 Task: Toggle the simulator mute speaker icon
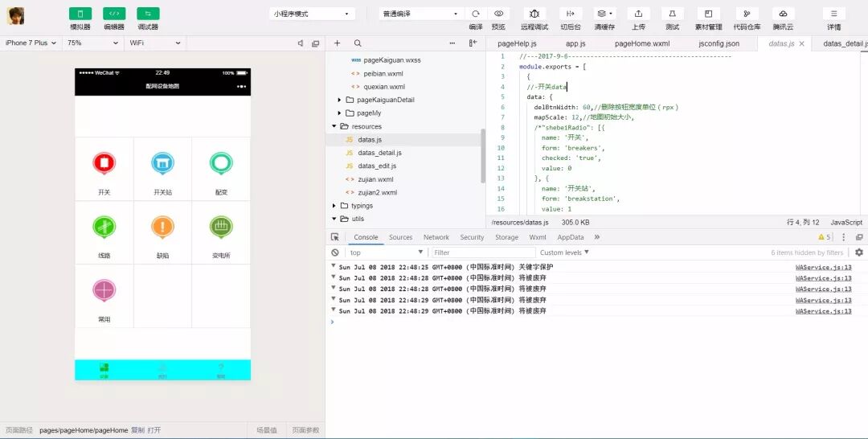301,43
